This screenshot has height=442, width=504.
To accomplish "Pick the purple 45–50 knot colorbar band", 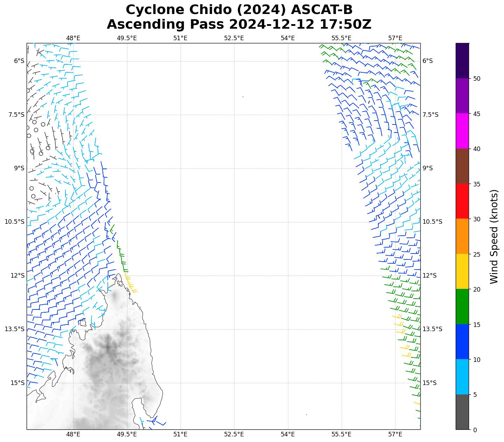I will pos(462,96).
